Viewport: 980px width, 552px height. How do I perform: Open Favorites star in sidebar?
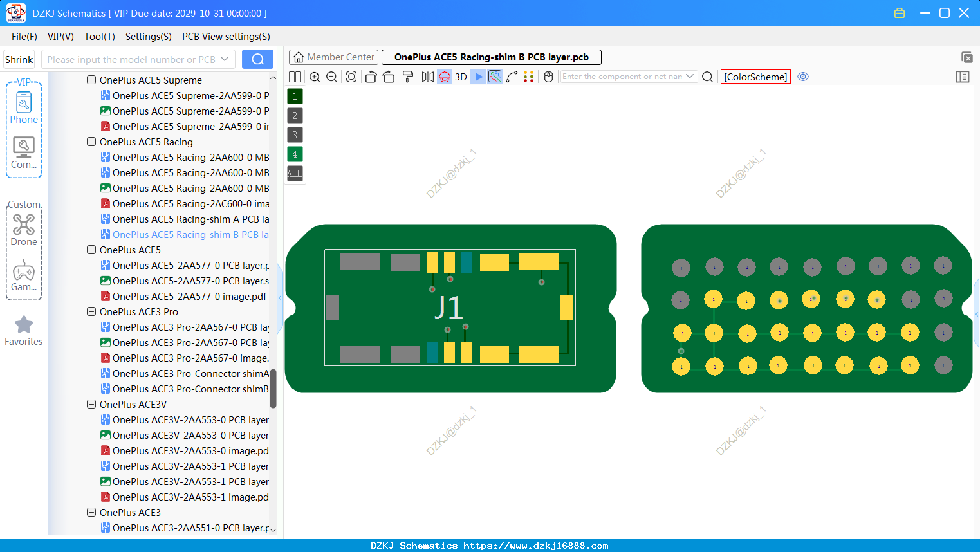pos(24,331)
